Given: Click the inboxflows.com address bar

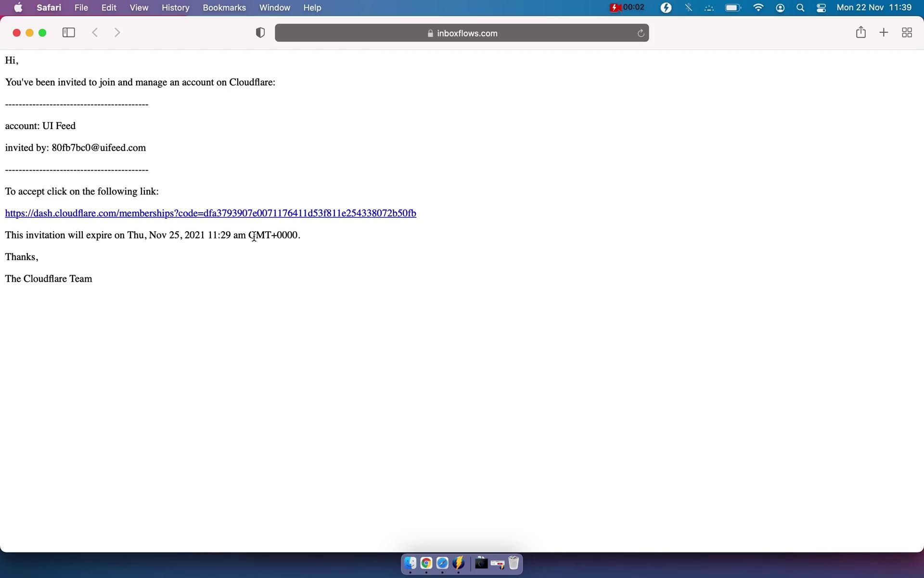Looking at the screenshot, I should [461, 33].
